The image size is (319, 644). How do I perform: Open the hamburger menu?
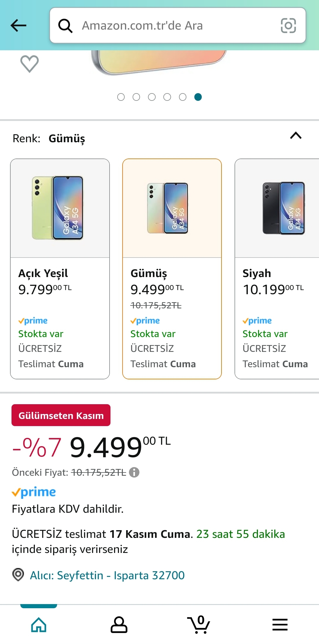click(280, 624)
